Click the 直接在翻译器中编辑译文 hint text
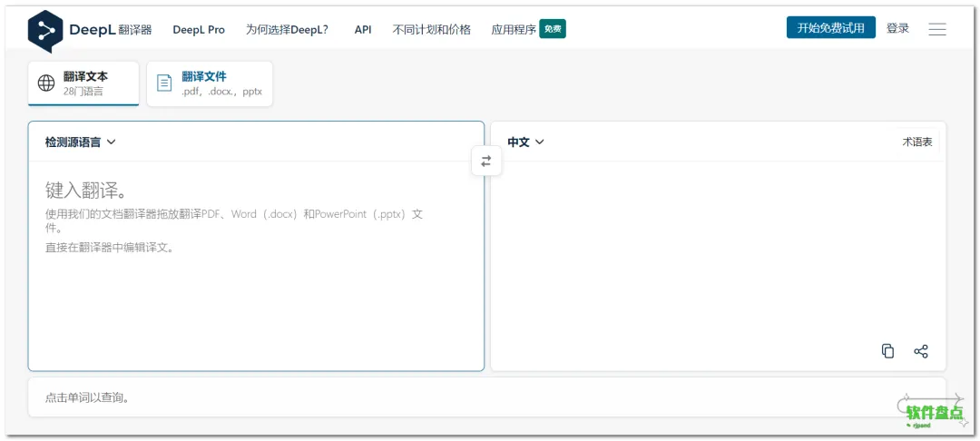 coord(110,248)
